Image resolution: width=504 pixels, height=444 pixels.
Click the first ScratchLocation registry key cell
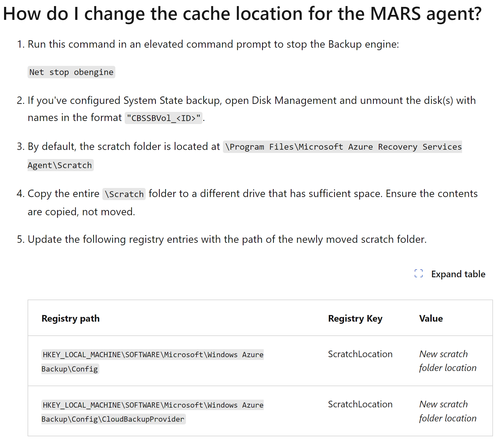(x=360, y=354)
